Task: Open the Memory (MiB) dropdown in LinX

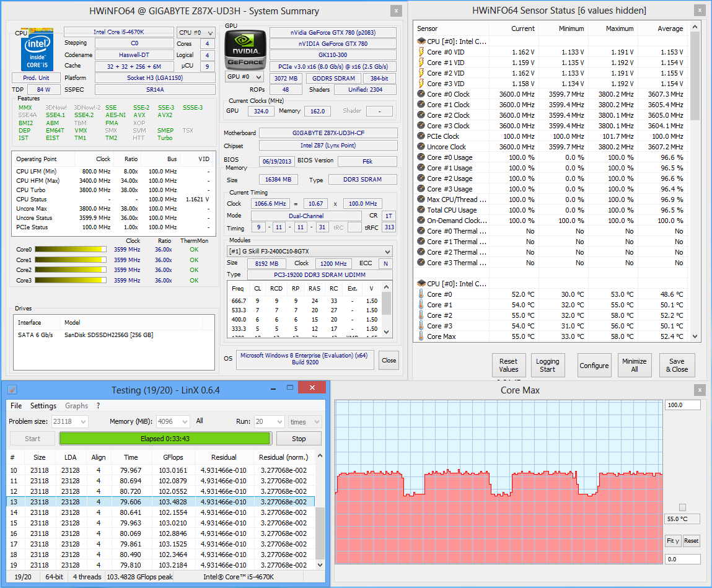Action: pos(172,421)
